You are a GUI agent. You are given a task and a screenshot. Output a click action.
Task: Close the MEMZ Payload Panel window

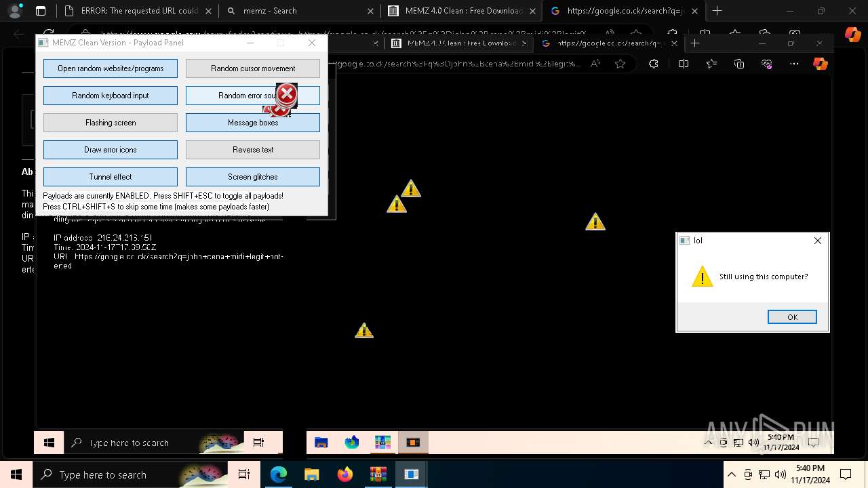[x=312, y=43]
